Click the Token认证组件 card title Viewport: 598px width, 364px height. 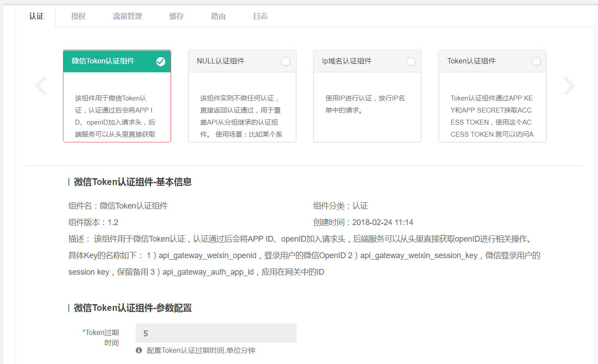(471, 61)
